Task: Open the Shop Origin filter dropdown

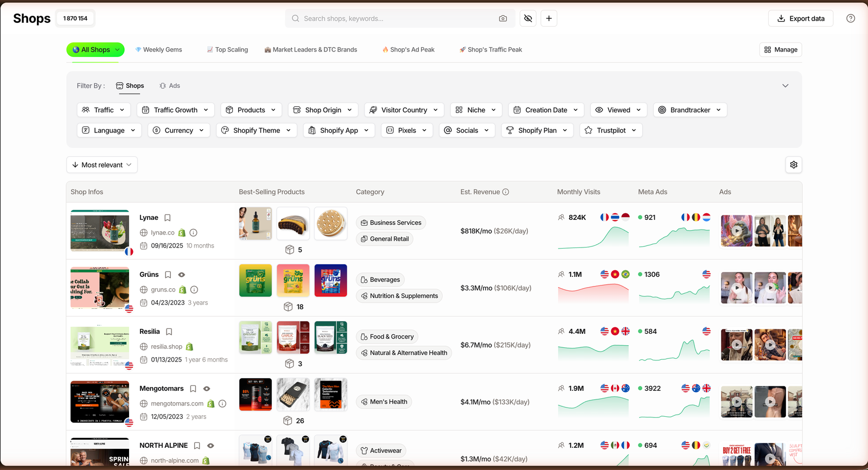Action: click(323, 110)
